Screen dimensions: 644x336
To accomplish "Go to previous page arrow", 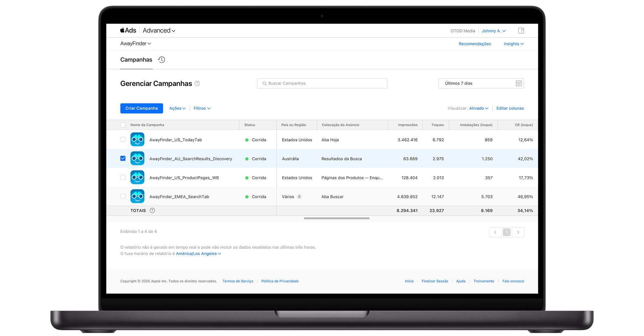I will click(495, 232).
